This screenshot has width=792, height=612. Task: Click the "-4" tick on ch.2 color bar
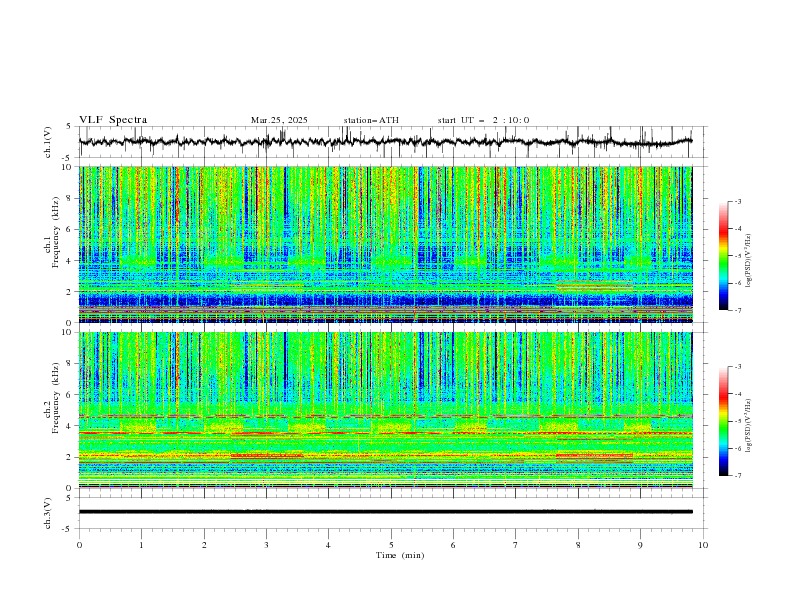737,394
